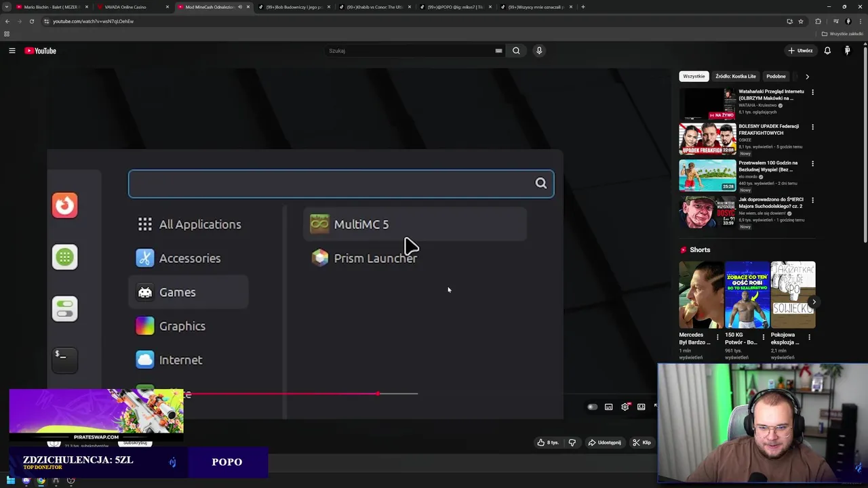Open Chrome profile avatar in toolbar

click(848, 21)
